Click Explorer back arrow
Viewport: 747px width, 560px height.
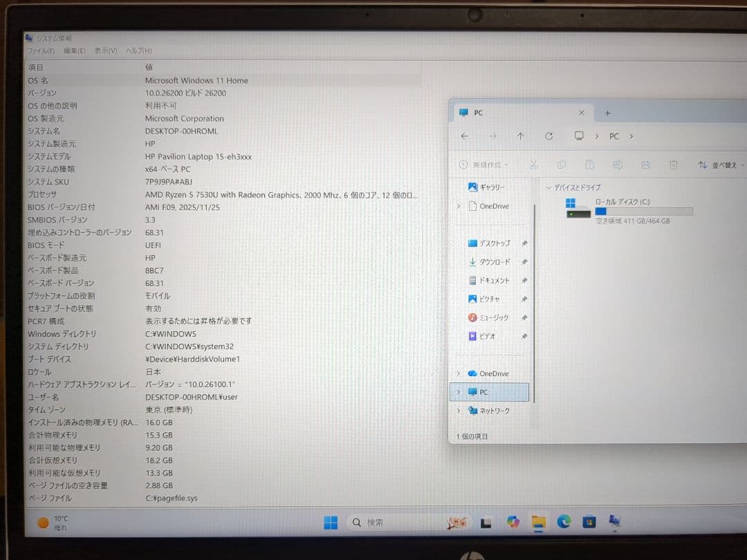click(465, 136)
